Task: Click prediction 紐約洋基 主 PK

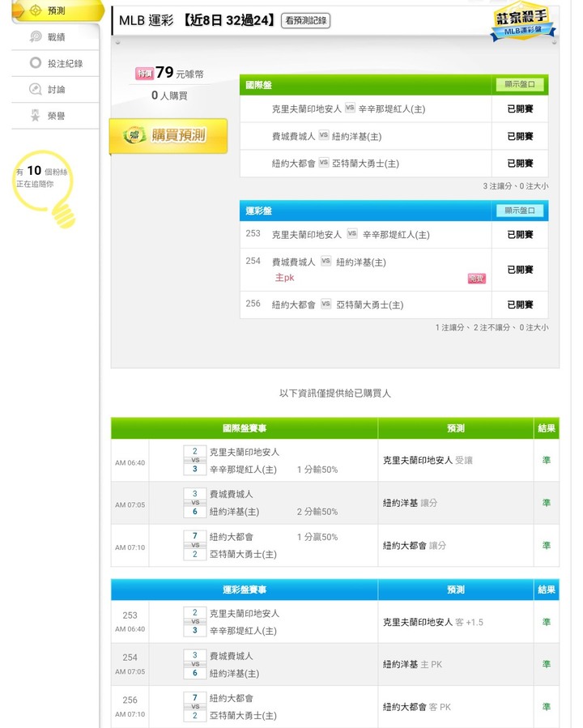Action: tap(412, 664)
